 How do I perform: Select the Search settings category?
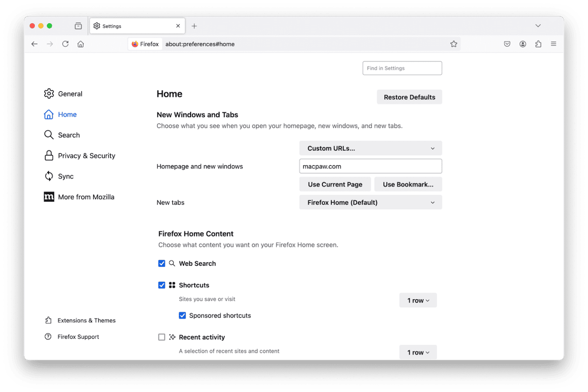[69, 135]
